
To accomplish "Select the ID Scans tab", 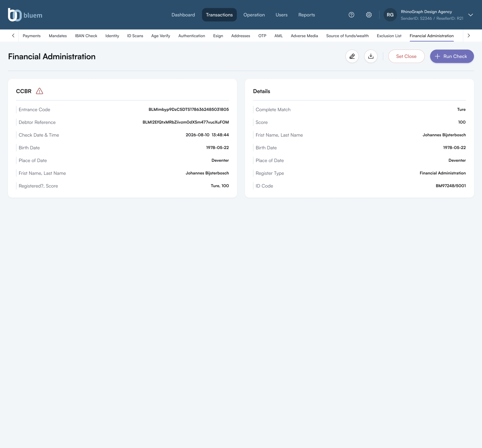I will coord(135,36).
